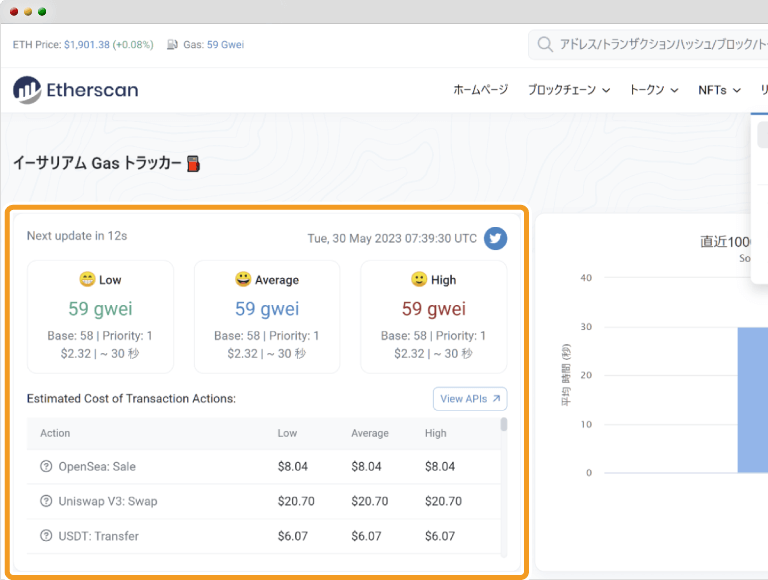Share gas prices via Twitter icon
Image resolution: width=768 pixels, height=580 pixels.
[x=495, y=239]
